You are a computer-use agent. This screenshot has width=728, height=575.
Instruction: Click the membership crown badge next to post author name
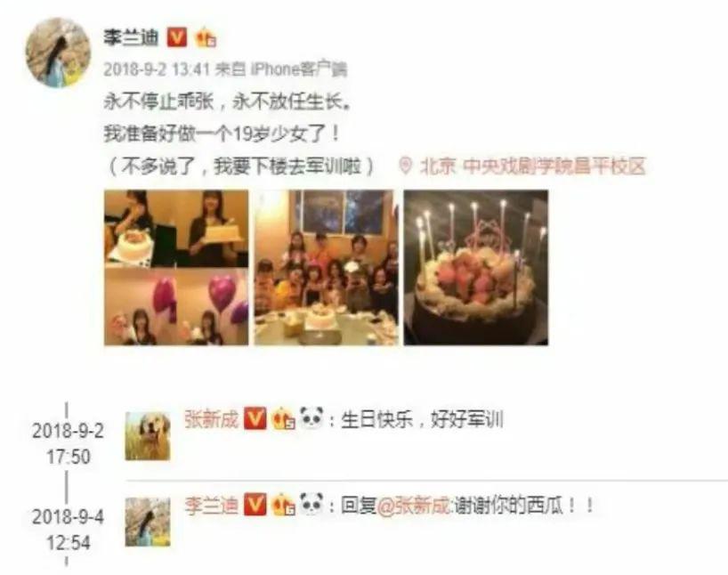206,37
